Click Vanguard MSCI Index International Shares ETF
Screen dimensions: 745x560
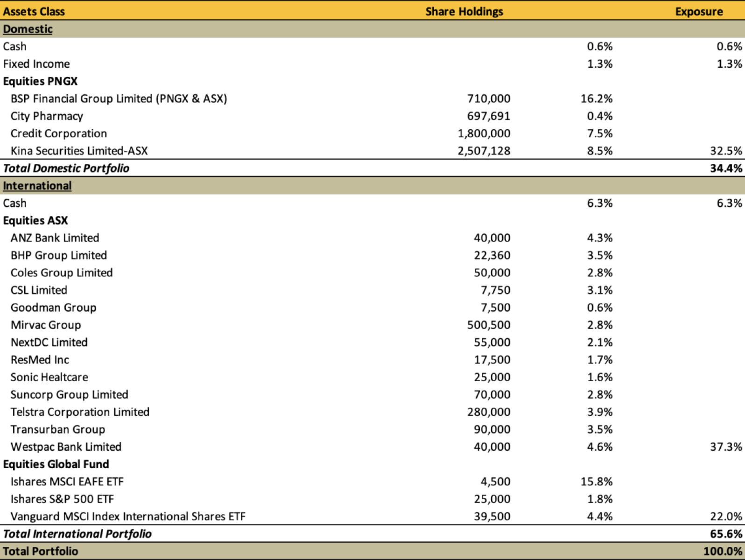coord(128,517)
